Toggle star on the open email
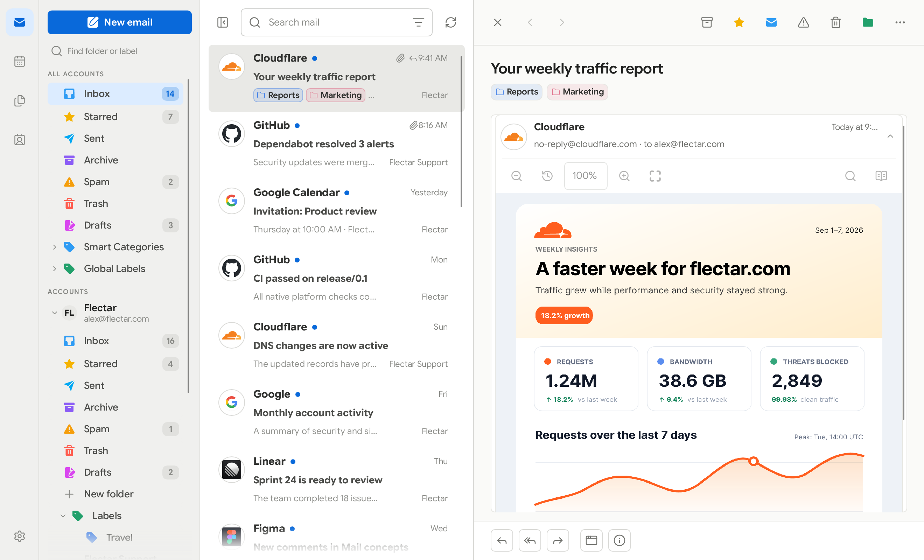The image size is (924, 560). coord(739,22)
